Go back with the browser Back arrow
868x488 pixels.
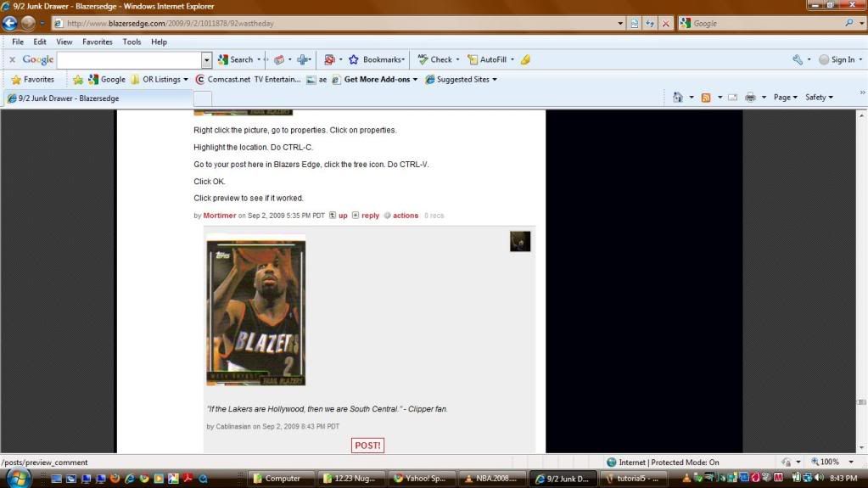click(x=10, y=23)
